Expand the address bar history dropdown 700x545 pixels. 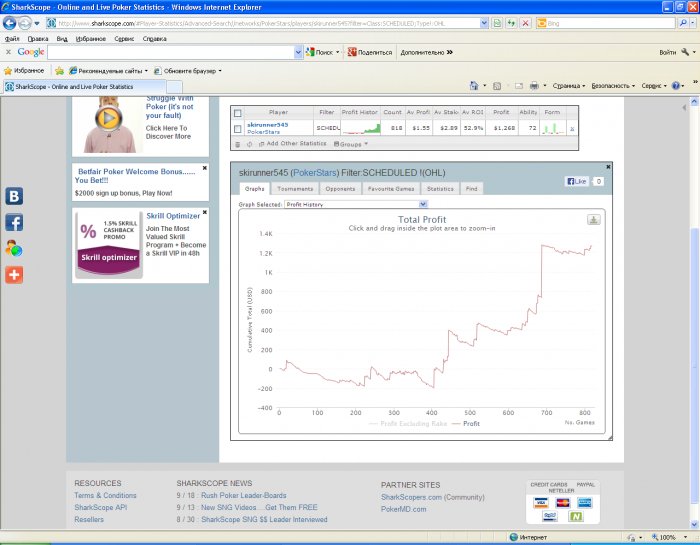[484, 23]
